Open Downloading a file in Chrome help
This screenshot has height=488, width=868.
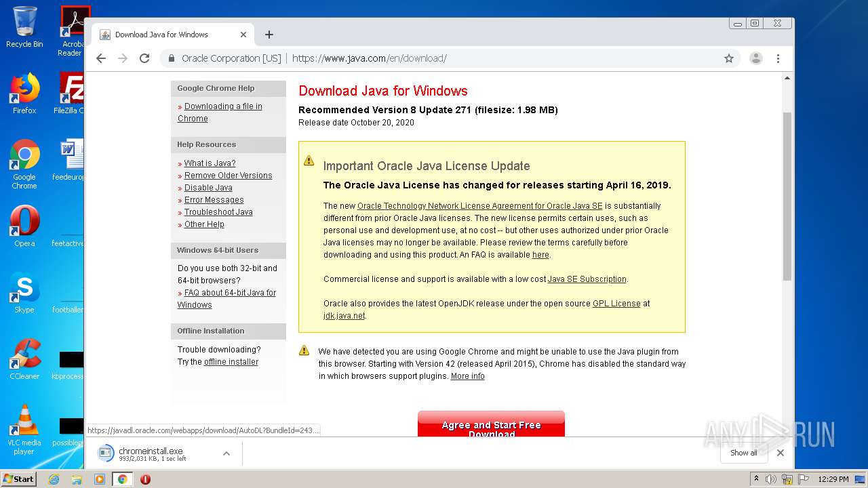220,113
